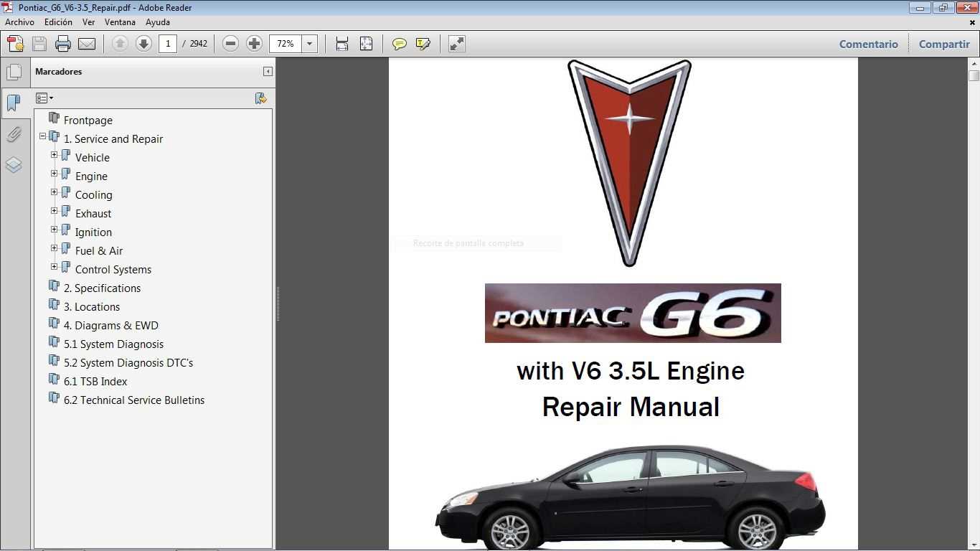This screenshot has height=551, width=980.
Task: Open the attachments paperclip panel
Action: 14,134
